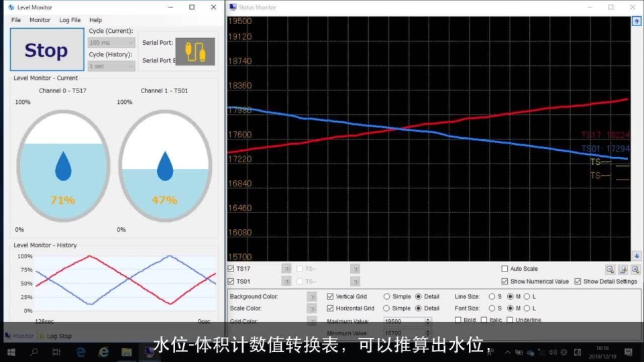644x362 pixels.
Task: Toggle Show Numerical Value checkbox
Action: tap(504, 282)
